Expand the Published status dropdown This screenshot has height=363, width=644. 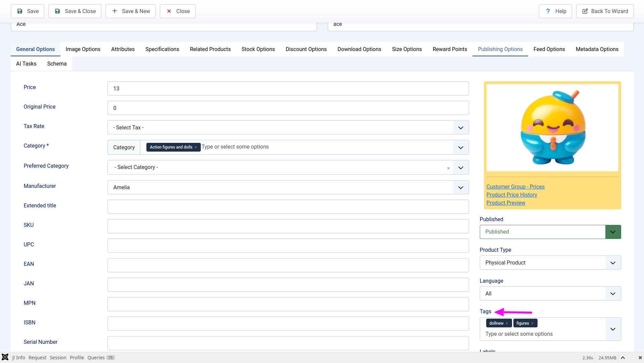point(613,232)
